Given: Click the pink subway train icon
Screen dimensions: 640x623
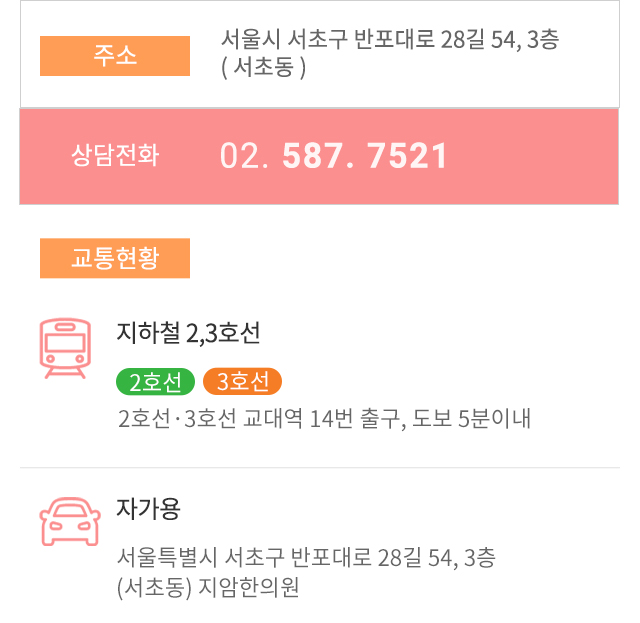Looking at the screenshot, I should (65, 348).
